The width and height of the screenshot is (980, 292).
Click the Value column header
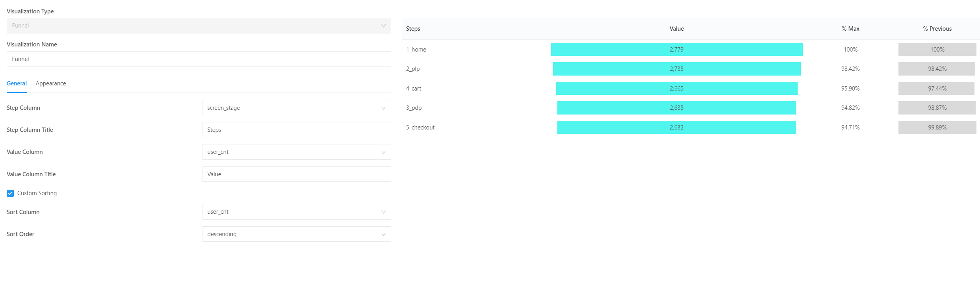pyautogui.click(x=677, y=29)
